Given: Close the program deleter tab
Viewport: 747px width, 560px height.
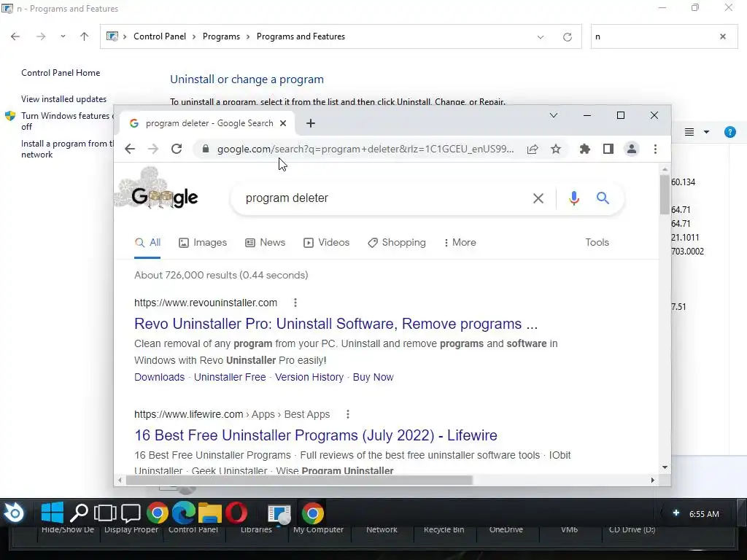Looking at the screenshot, I should [x=283, y=123].
